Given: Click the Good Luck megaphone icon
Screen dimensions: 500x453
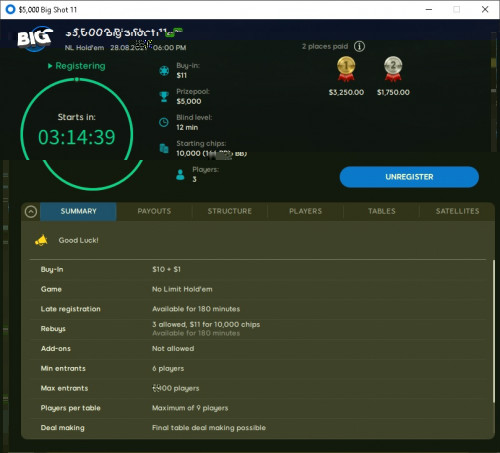Looking at the screenshot, I should point(41,240).
